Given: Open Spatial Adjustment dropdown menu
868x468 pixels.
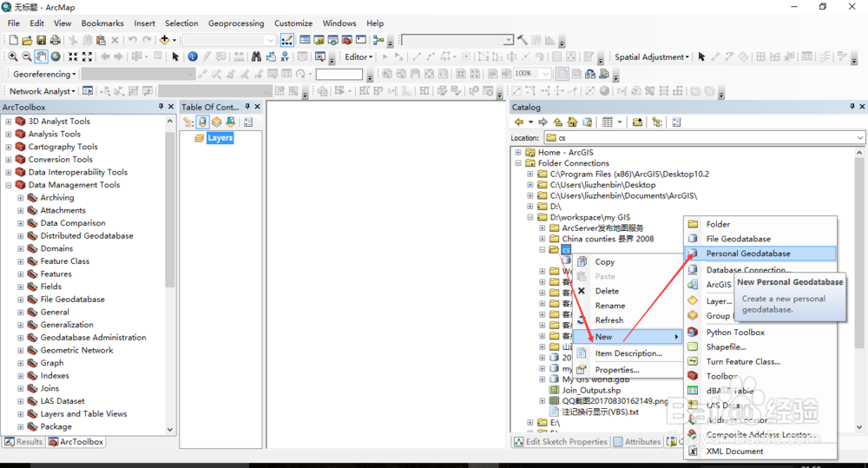Looking at the screenshot, I should tap(652, 56).
